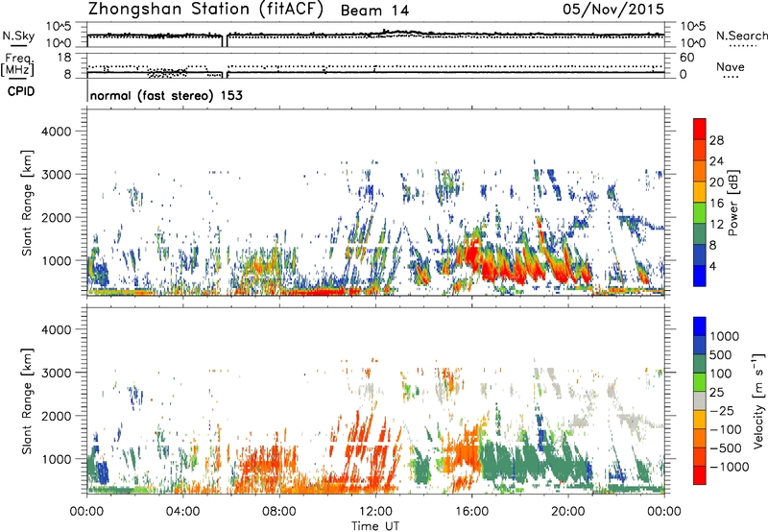The width and height of the screenshot is (768, 532).
Task: Click the '60' Nave axis tick
Action: pyautogui.click(x=686, y=58)
